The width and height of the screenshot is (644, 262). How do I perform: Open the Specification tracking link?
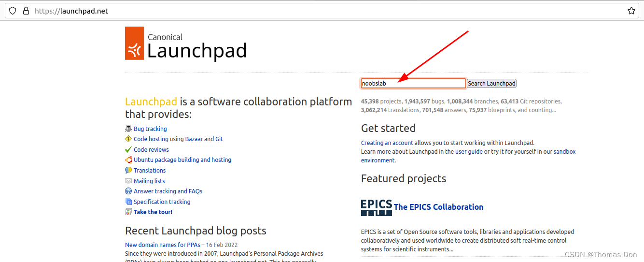tap(162, 202)
